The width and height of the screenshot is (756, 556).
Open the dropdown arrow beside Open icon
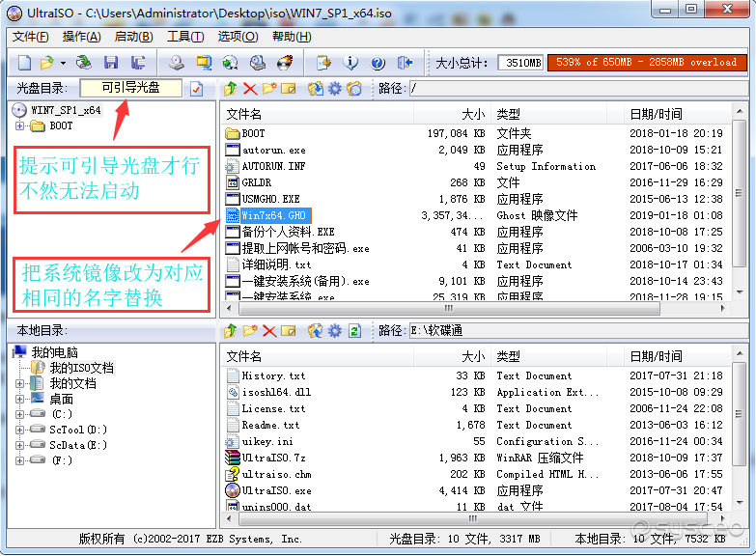(x=63, y=63)
